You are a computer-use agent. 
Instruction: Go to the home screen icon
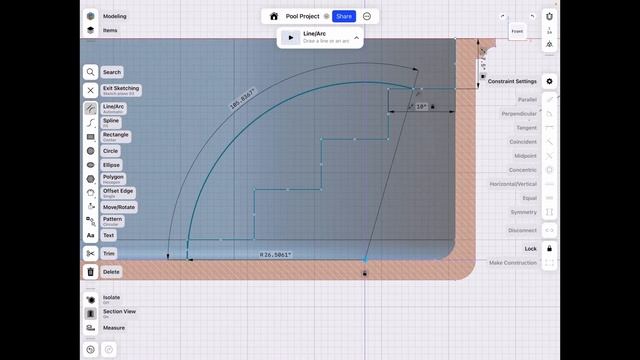point(274,16)
